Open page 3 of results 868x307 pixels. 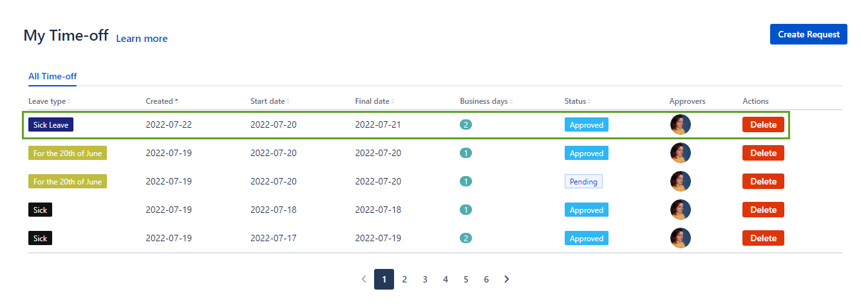click(x=425, y=279)
